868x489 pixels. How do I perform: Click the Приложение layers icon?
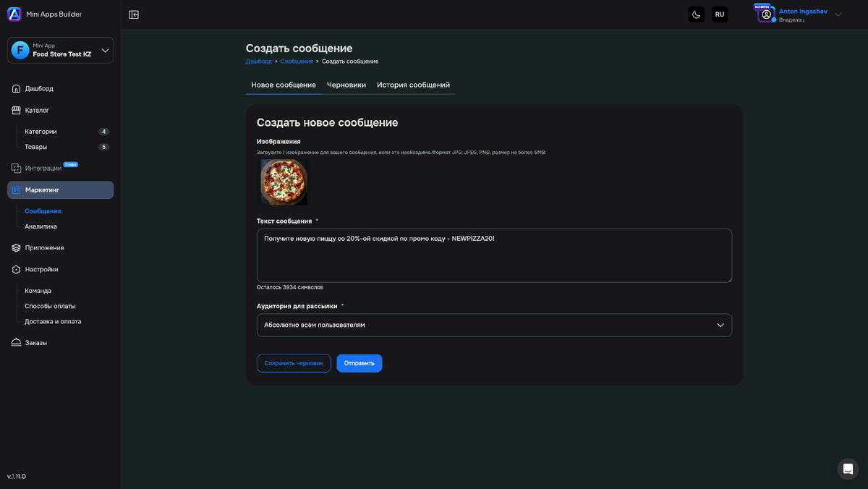click(17, 247)
